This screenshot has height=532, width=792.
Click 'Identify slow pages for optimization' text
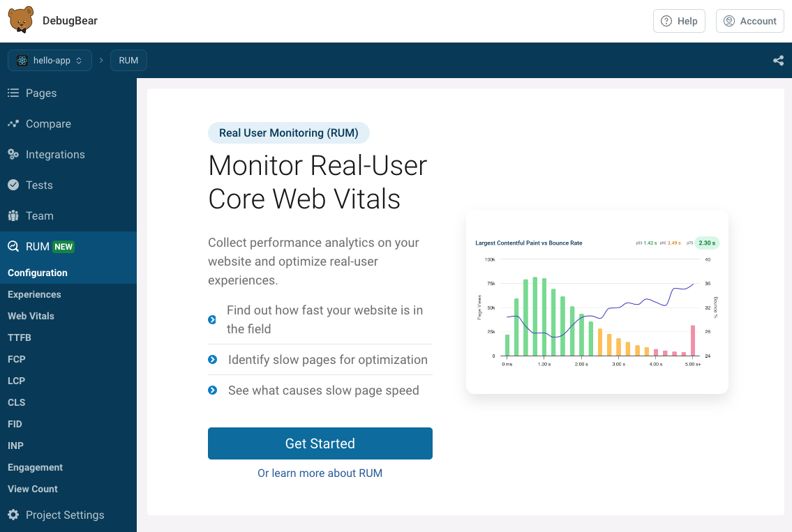(x=328, y=360)
